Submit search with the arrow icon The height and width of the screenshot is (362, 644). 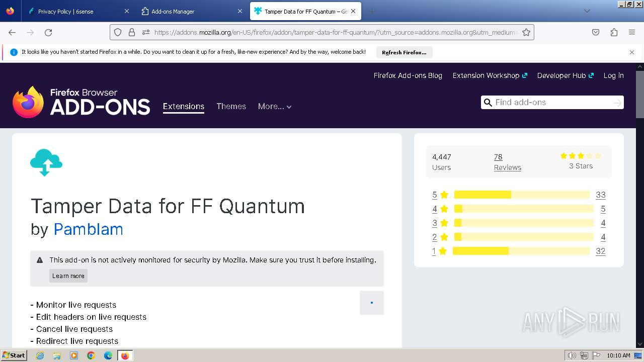click(617, 103)
